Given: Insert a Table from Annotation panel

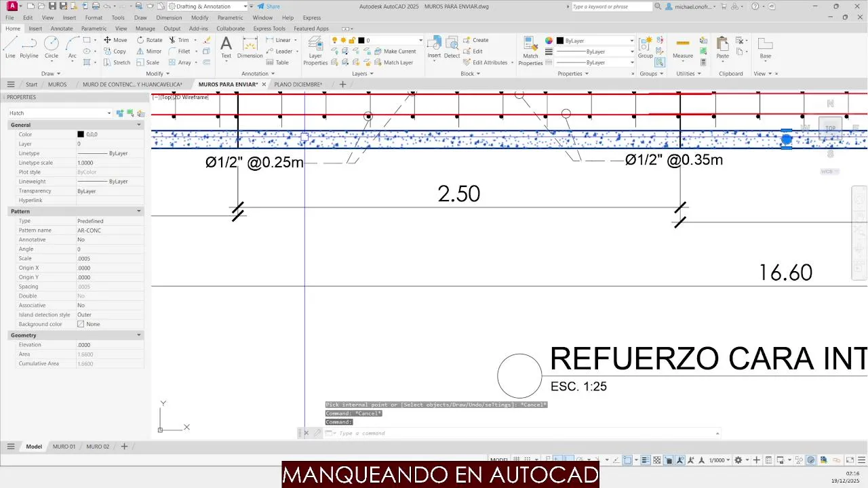Looking at the screenshot, I should pos(277,62).
